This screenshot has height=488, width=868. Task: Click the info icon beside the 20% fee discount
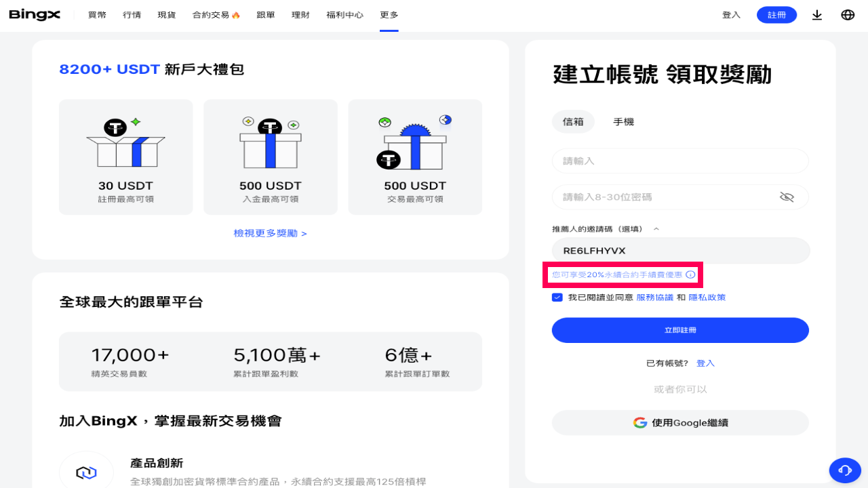pyautogui.click(x=690, y=274)
